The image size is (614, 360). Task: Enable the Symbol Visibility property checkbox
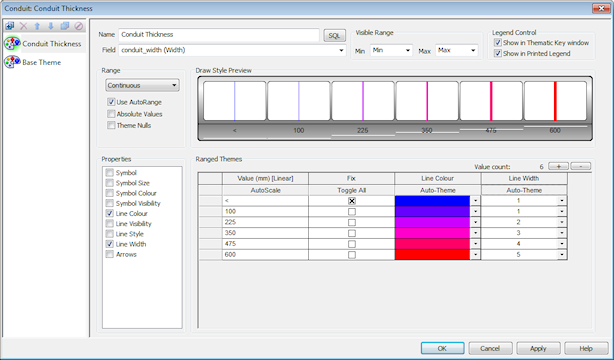pyautogui.click(x=110, y=203)
